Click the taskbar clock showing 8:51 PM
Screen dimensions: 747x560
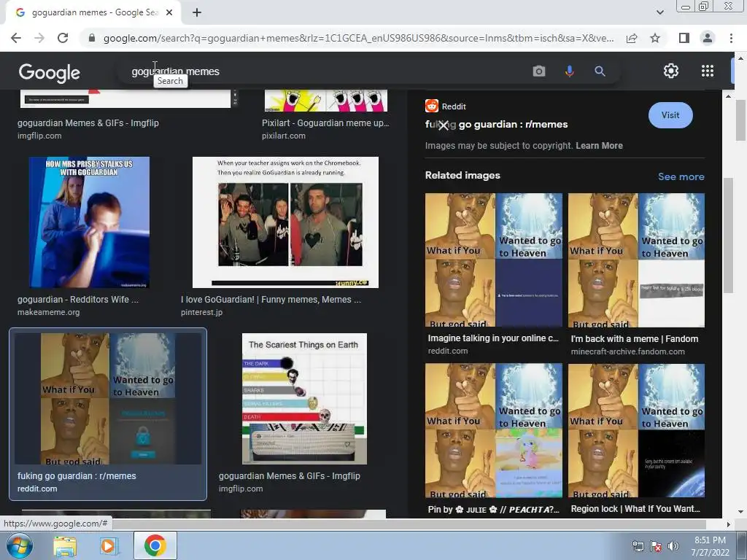tap(710, 546)
